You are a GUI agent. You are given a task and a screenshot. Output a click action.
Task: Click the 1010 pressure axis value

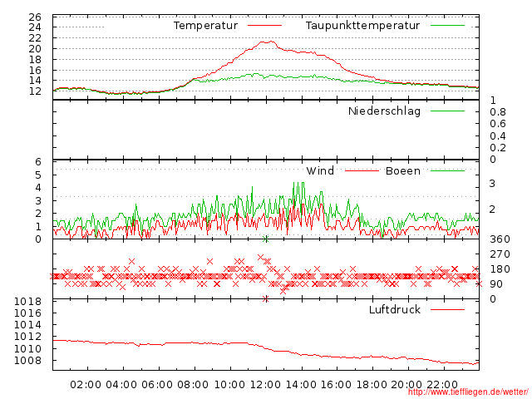point(27,349)
